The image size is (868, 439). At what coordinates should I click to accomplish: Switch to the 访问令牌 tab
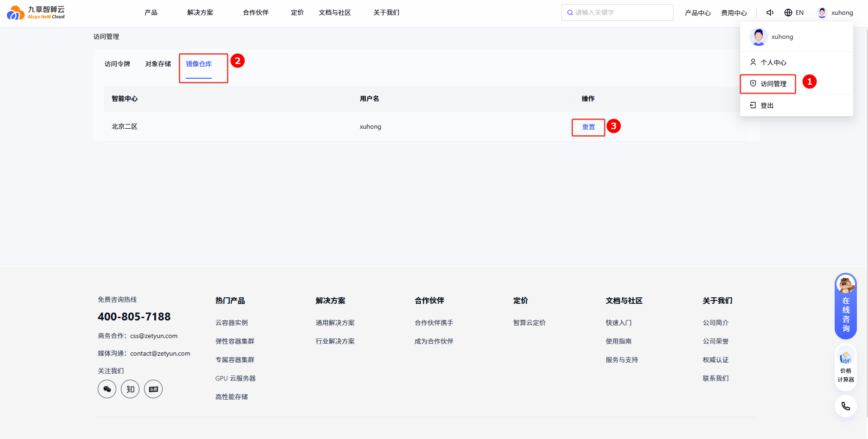[x=117, y=64]
